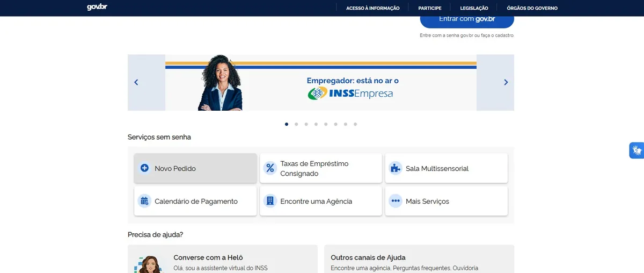644x273 pixels.
Task: Select the first carousel dot
Action: [287, 124]
